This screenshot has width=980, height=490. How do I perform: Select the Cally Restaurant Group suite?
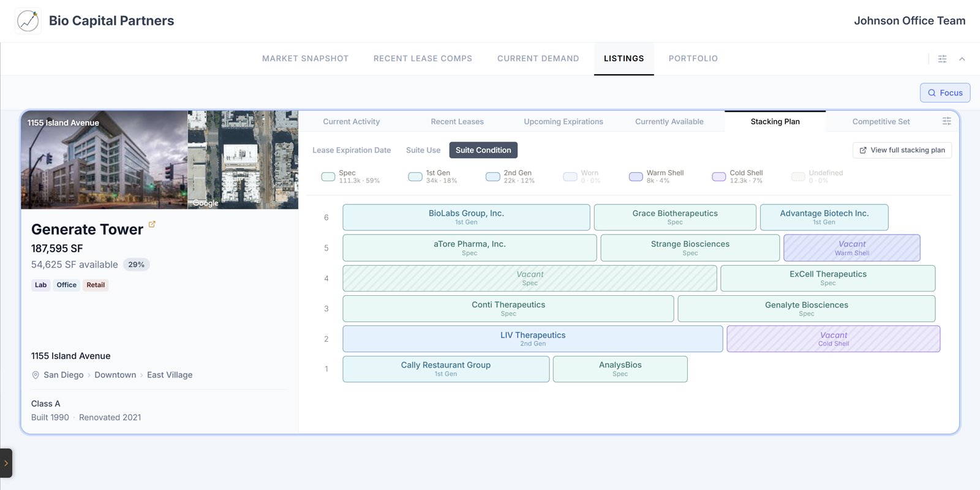pyautogui.click(x=446, y=369)
